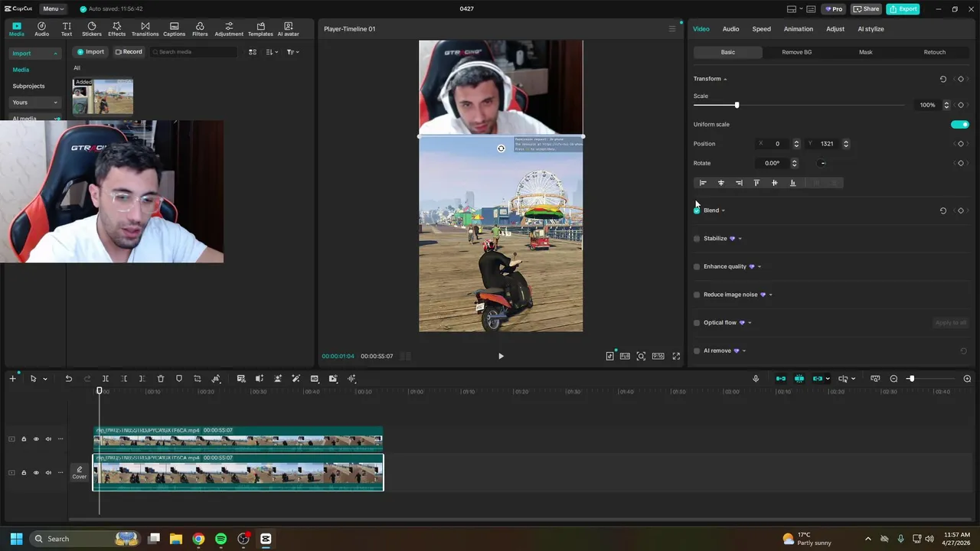
Task: Open the Captions panel
Action: click(174, 29)
